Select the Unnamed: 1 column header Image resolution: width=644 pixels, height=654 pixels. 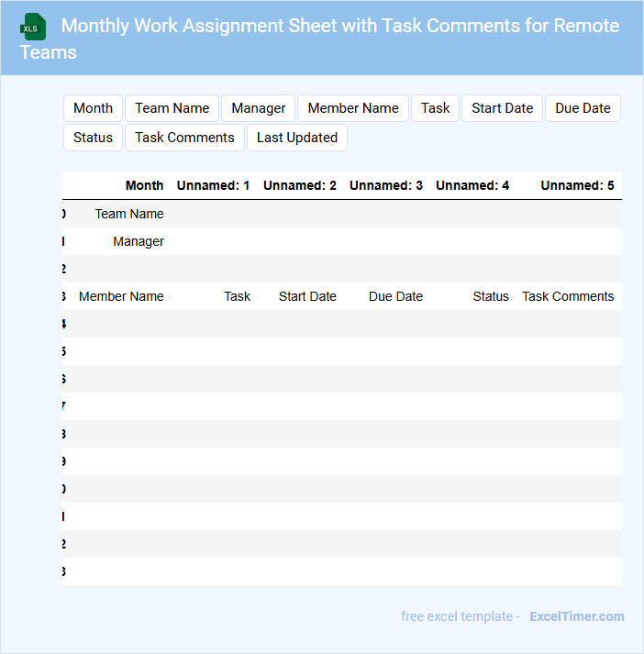[213, 185]
